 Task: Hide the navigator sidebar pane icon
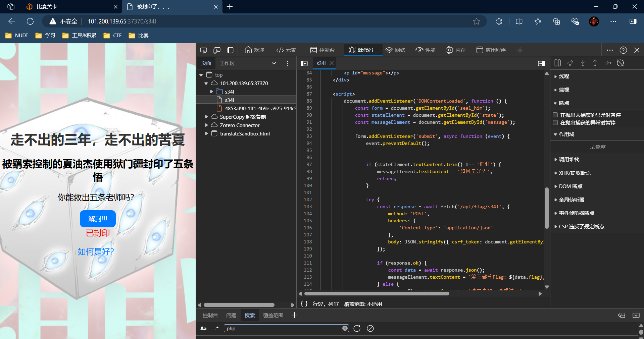(x=304, y=63)
